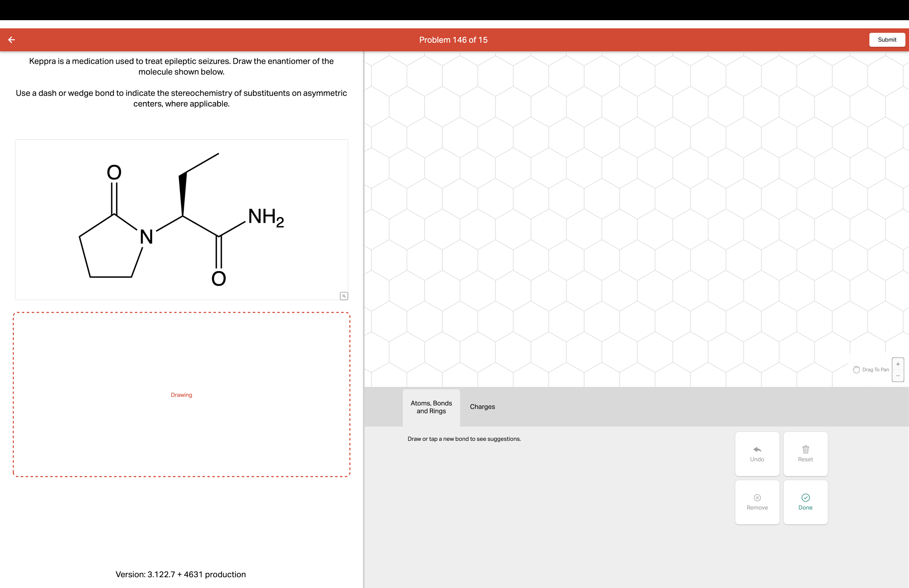Click the dash or wedge bond instruction text
Viewport: 909px width, 588px height.
182,99
